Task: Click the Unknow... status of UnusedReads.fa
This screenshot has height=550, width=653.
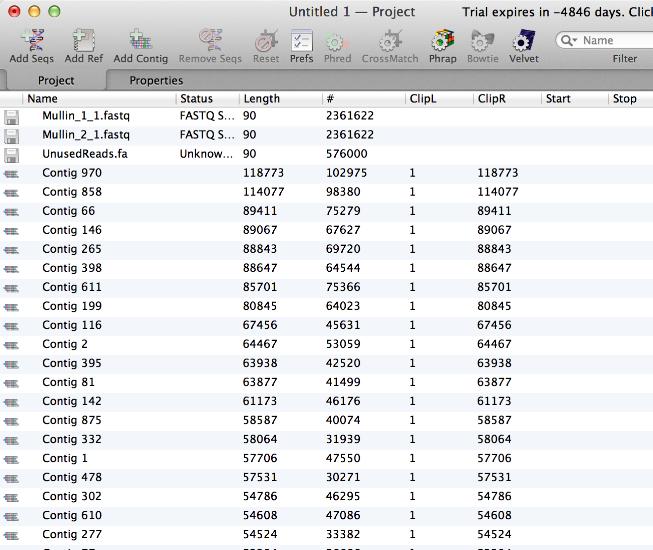Action: [206, 154]
